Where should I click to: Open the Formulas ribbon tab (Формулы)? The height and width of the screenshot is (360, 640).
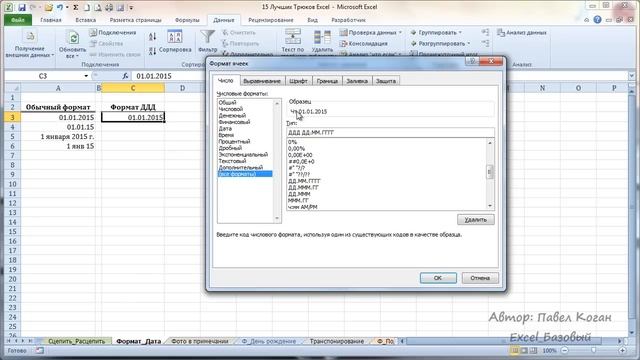[187, 20]
